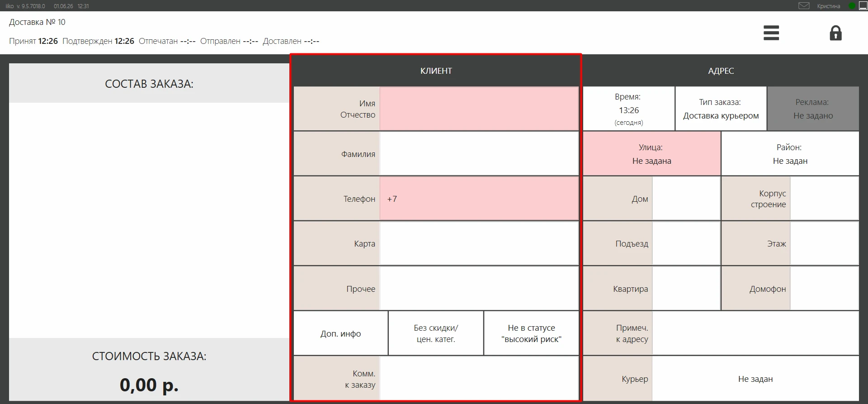Click the "Телефон" field with +7
The height and width of the screenshot is (404, 868).
coord(479,199)
